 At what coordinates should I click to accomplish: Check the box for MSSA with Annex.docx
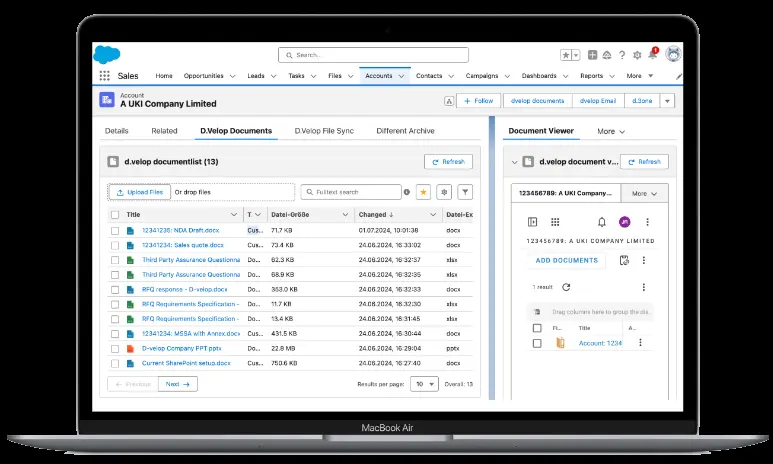pyautogui.click(x=115, y=334)
